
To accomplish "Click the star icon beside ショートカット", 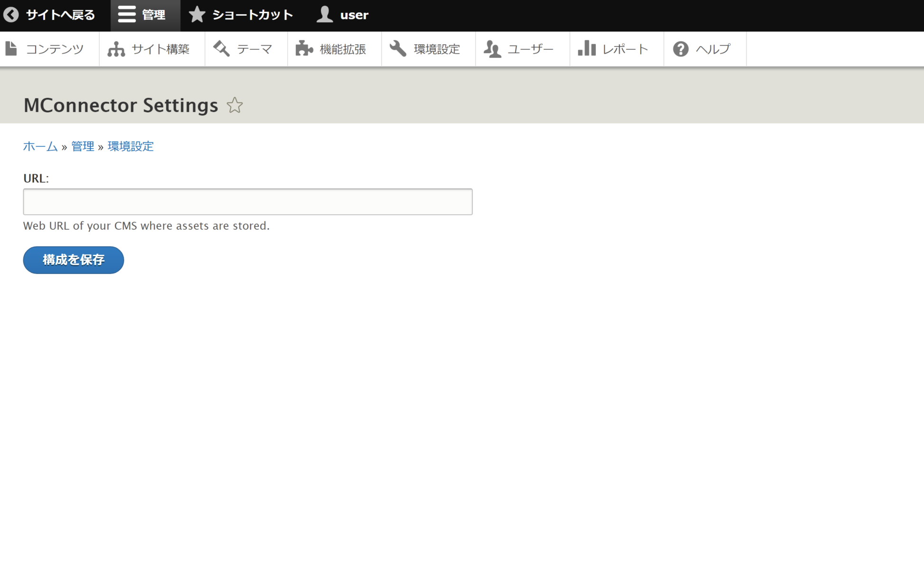I will (197, 15).
